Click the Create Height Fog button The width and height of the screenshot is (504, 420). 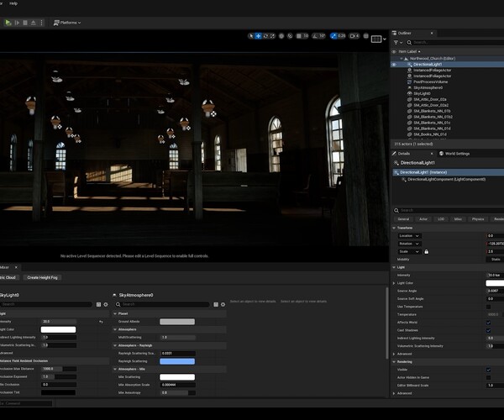click(x=42, y=278)
